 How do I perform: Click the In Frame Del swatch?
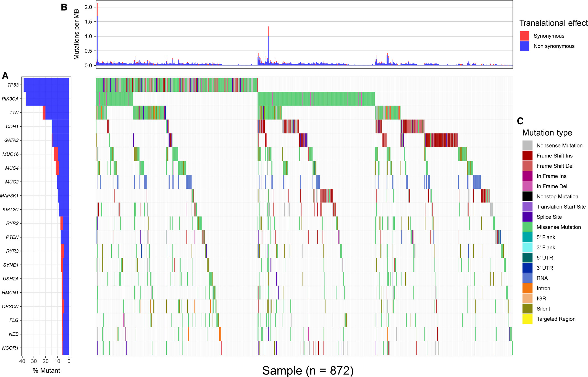click(527, 186)
